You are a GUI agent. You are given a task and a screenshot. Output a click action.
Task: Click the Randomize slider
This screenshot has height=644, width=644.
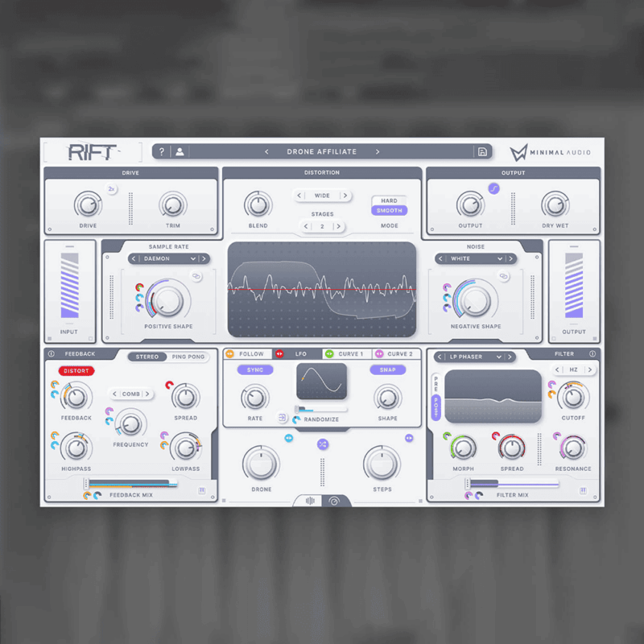320,409
